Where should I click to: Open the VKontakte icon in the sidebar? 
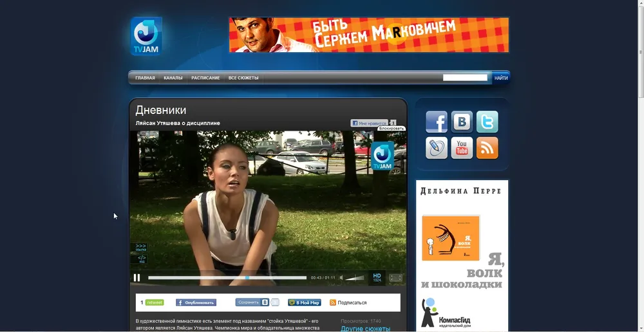[x=462, y=122]
